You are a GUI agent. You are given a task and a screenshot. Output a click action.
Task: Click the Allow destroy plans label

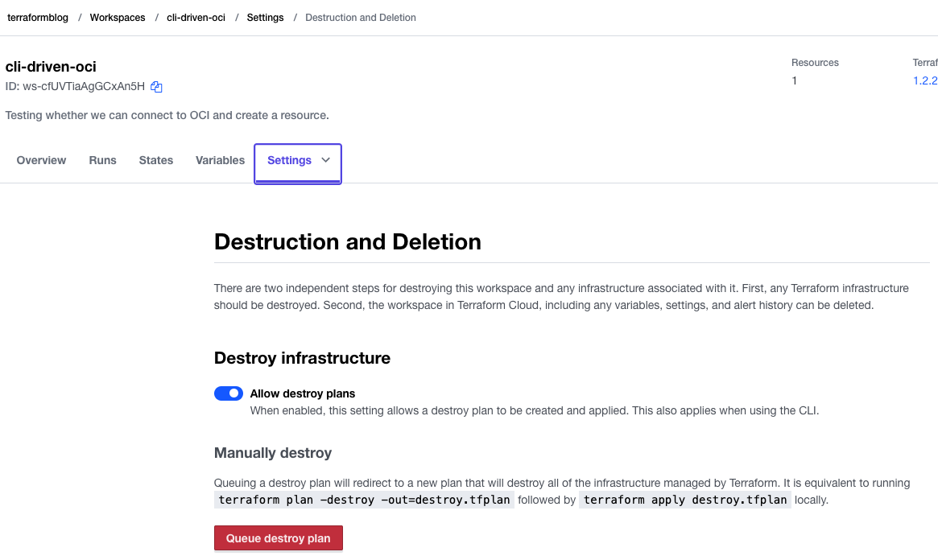pos(303,393)
